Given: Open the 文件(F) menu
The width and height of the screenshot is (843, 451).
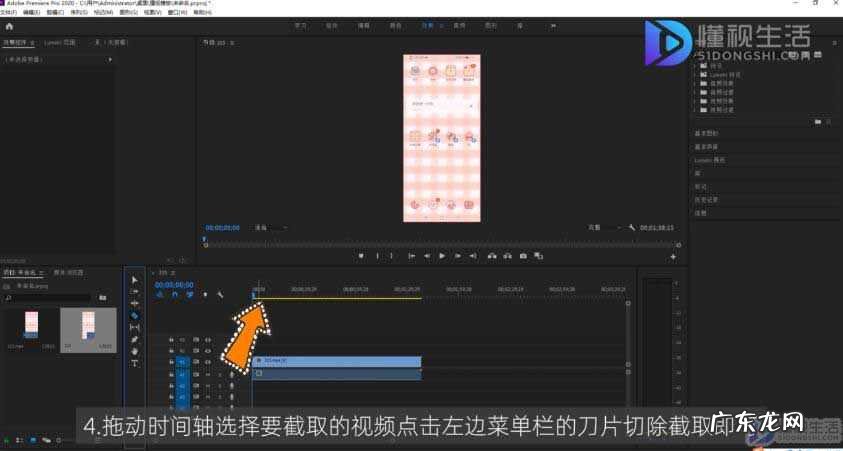Looking at the screenshot, I should tap(8, 12).
